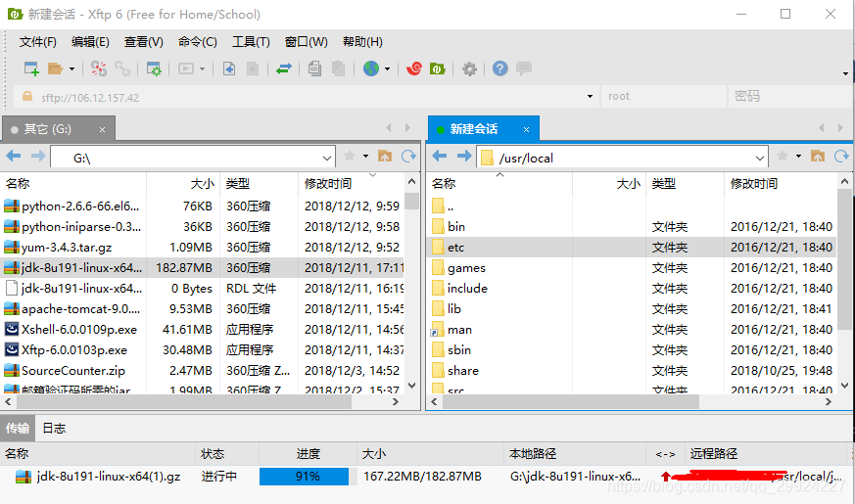The height and width of the screenshot is (504, 855).
Task: Click the speech-bubble feedback icon
Action: coord(524,69)
